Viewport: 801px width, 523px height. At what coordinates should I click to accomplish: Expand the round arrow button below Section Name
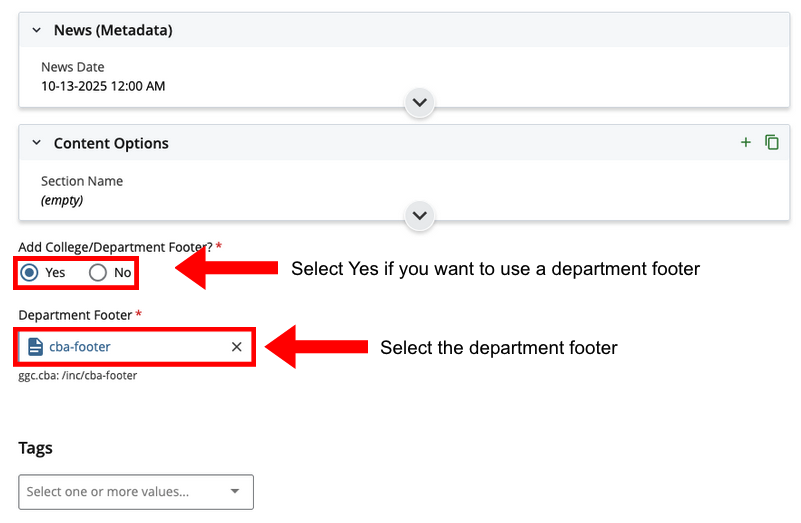[x=420, y=216]
